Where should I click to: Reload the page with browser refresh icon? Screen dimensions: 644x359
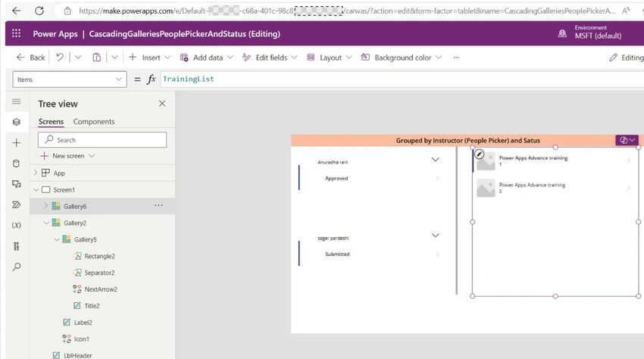(39, 11)
